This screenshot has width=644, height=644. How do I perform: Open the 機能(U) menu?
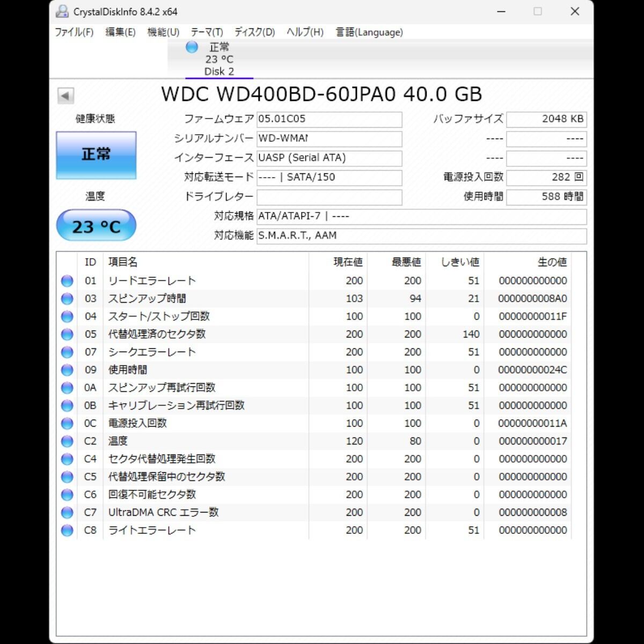click(x=163, y=32)
